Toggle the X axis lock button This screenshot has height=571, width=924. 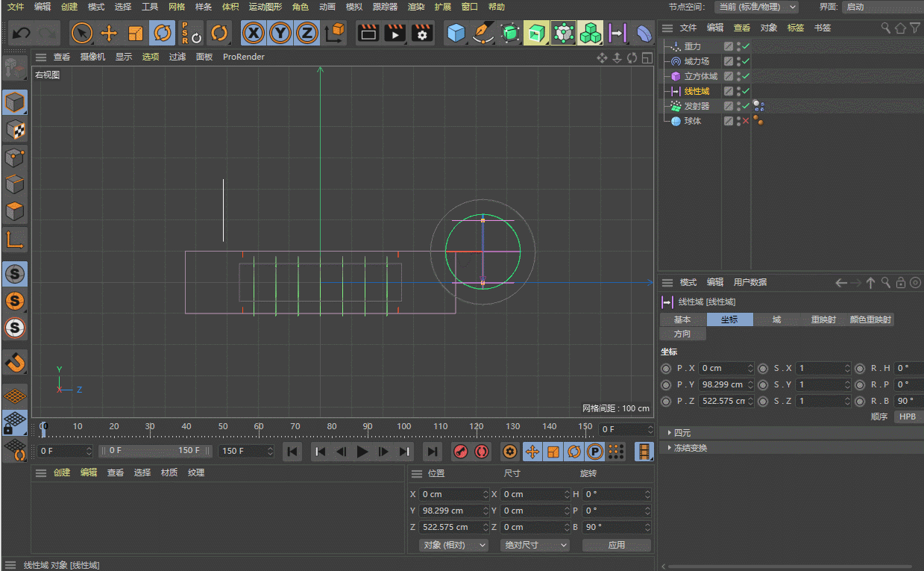(x=254, y=34)
